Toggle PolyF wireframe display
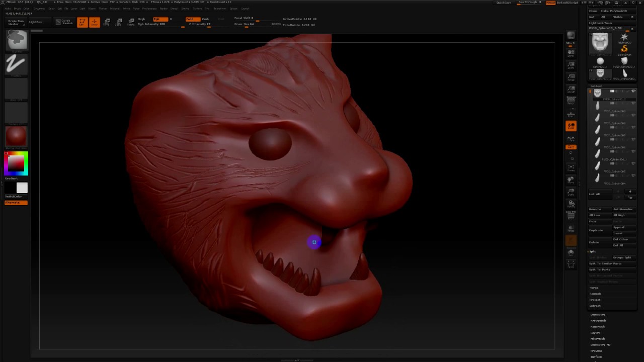Image resolution: width=644 pixels, height=362 pixels. 571,216
